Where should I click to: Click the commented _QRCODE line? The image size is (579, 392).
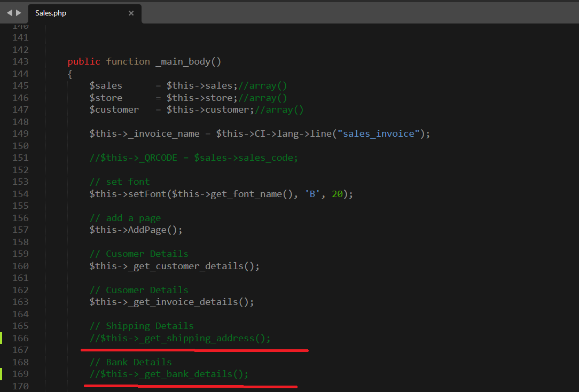[193, 158]
